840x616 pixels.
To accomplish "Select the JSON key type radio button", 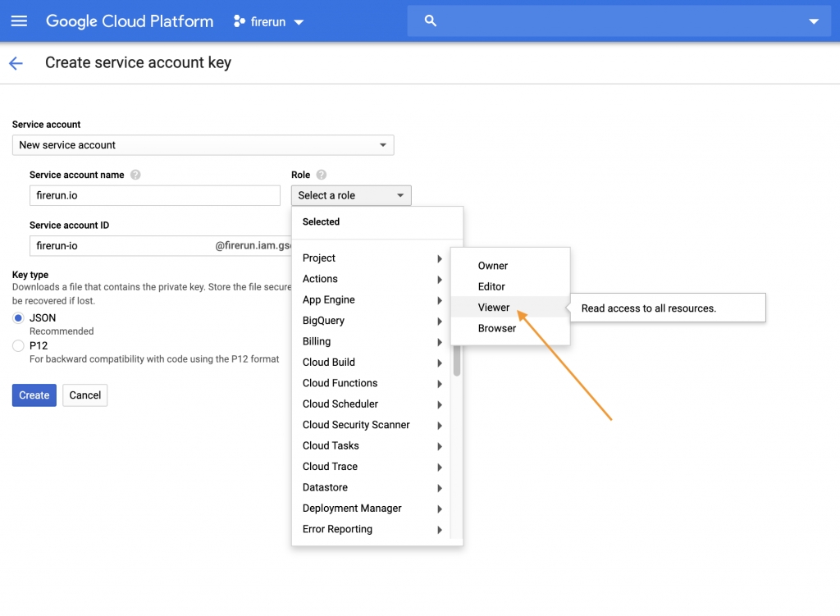I will [x=18, y=318].
